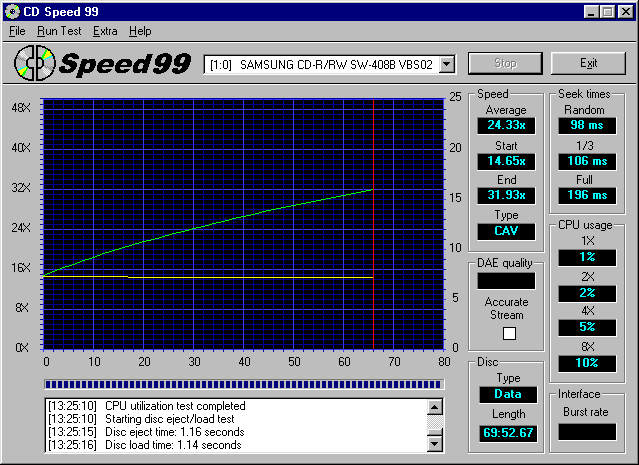Click the title bar CD application icon
Image resolution: width=639 pixels, height=465 pixels.
12,11
